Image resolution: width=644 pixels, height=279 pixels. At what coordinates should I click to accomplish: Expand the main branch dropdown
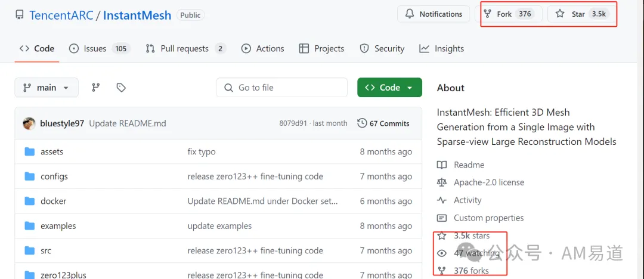(x=47, y=88)
